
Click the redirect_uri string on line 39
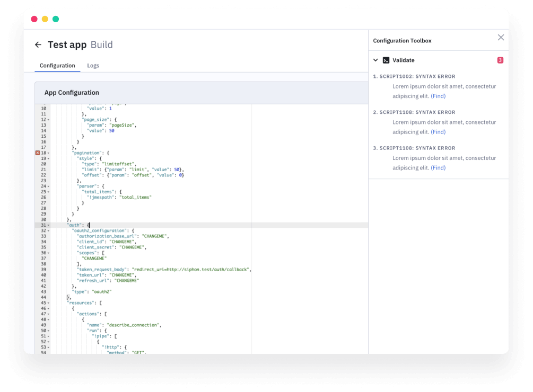(191, 270)
